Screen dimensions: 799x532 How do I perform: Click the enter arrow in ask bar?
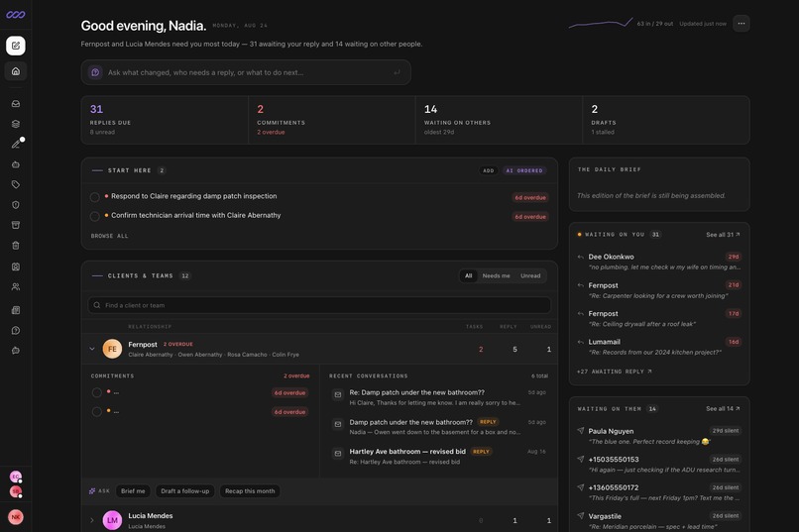click(397, 72)
